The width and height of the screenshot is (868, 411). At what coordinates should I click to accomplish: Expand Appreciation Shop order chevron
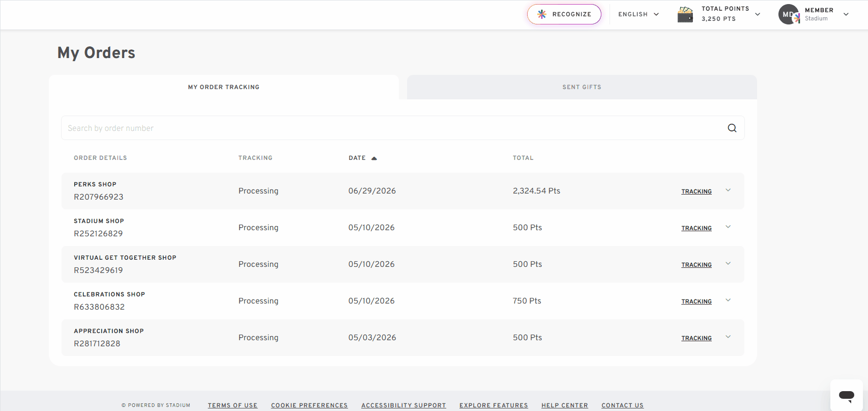(728, 337)
